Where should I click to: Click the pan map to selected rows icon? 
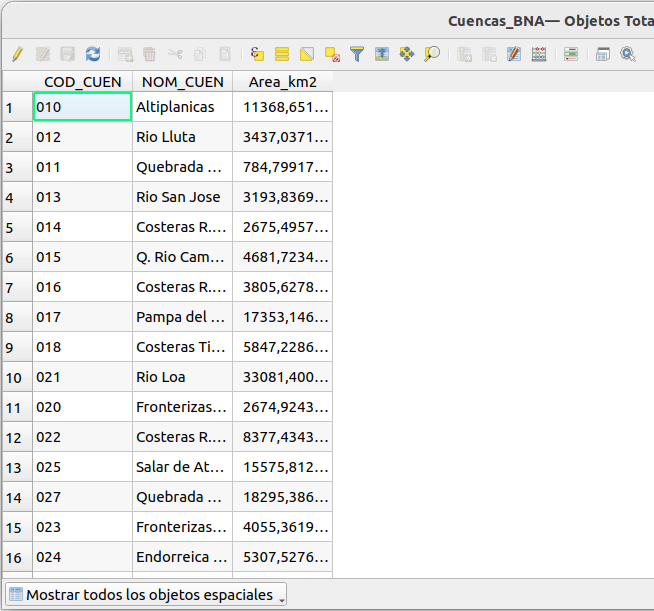click(407, 54)
